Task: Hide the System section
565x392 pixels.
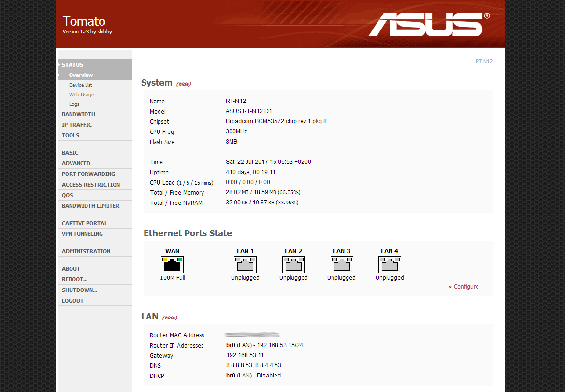Action: click(x=184, y=84)
